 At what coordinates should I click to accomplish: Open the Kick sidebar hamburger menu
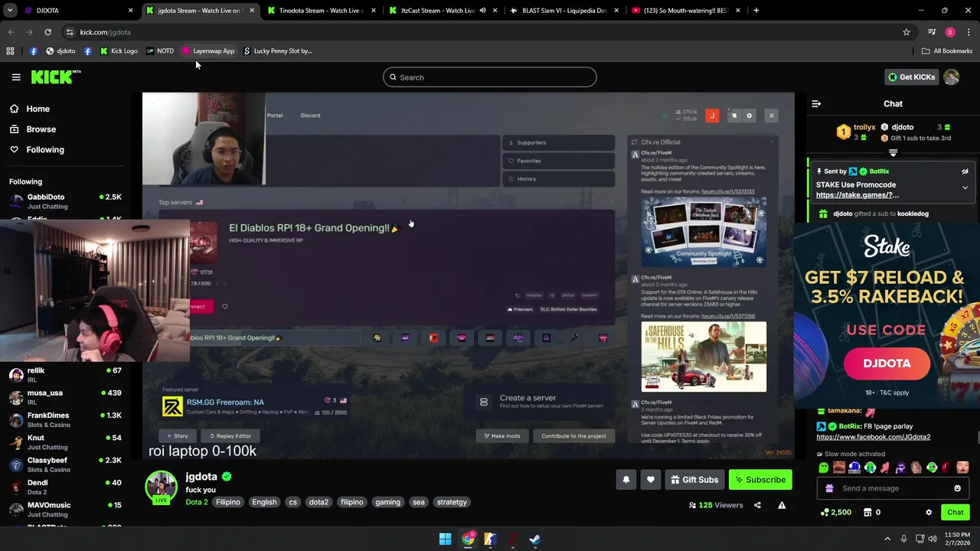pyautogui.click(x=16, y=77)
